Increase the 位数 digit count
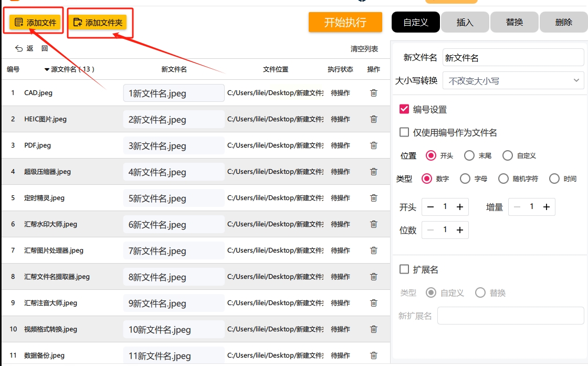588x366 pixels. tap(460, 230)
